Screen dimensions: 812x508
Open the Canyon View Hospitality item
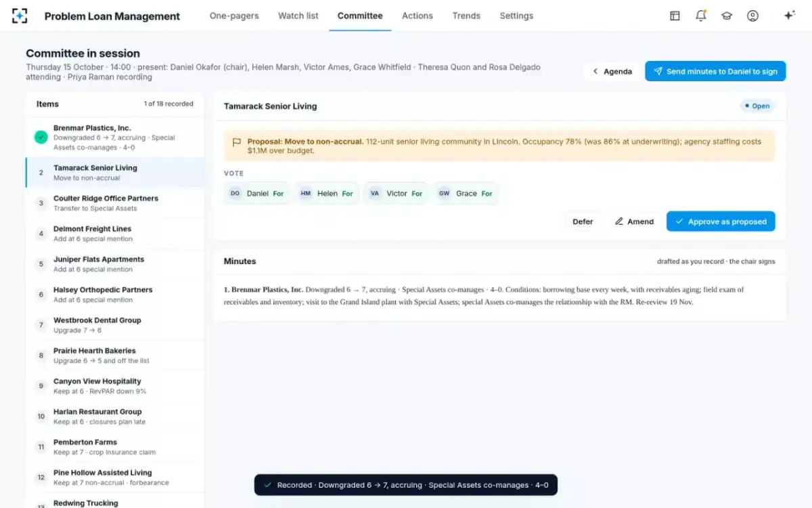pyautogui.click(x=115, y=386)
